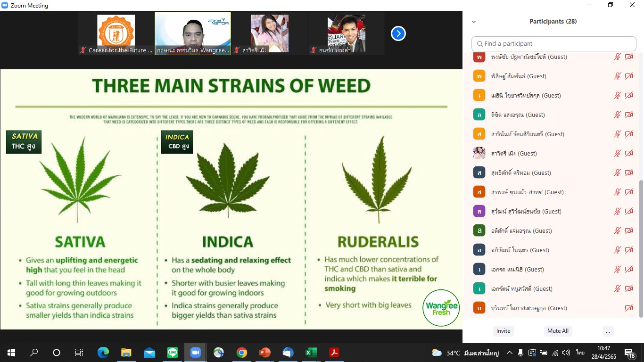Open LINE from the taskbar
Viewport: 644px width, 362px height.
(173, 353)
